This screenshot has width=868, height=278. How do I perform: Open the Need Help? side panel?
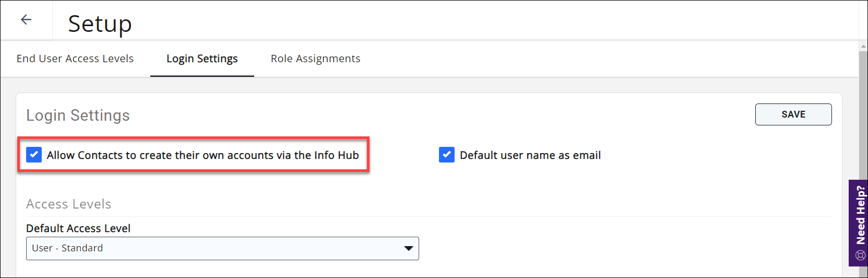click(x=860, y=215)
